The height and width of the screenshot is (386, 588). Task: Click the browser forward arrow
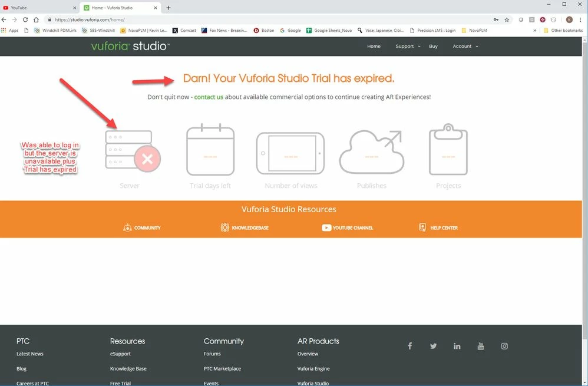15,19
